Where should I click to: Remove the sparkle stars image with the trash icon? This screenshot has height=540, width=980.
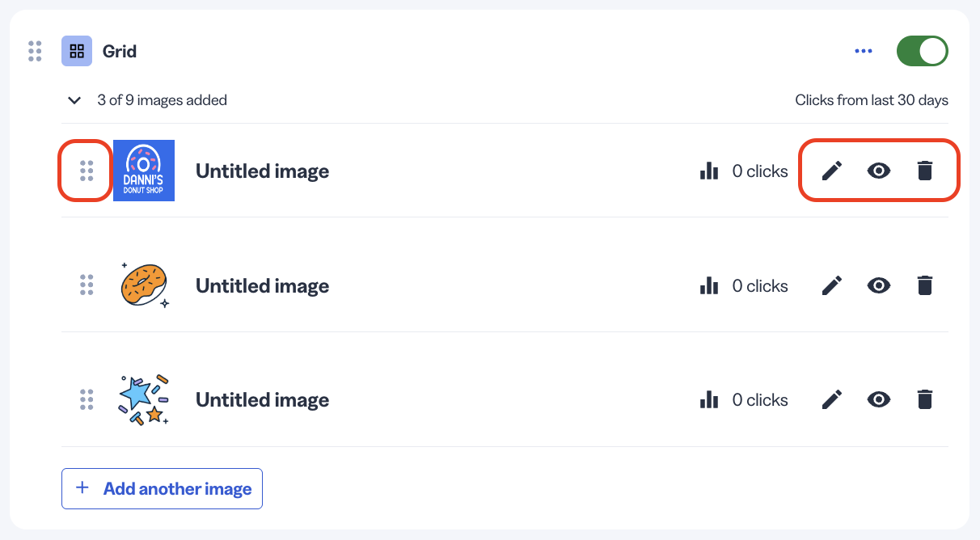(x=925, y=399)
